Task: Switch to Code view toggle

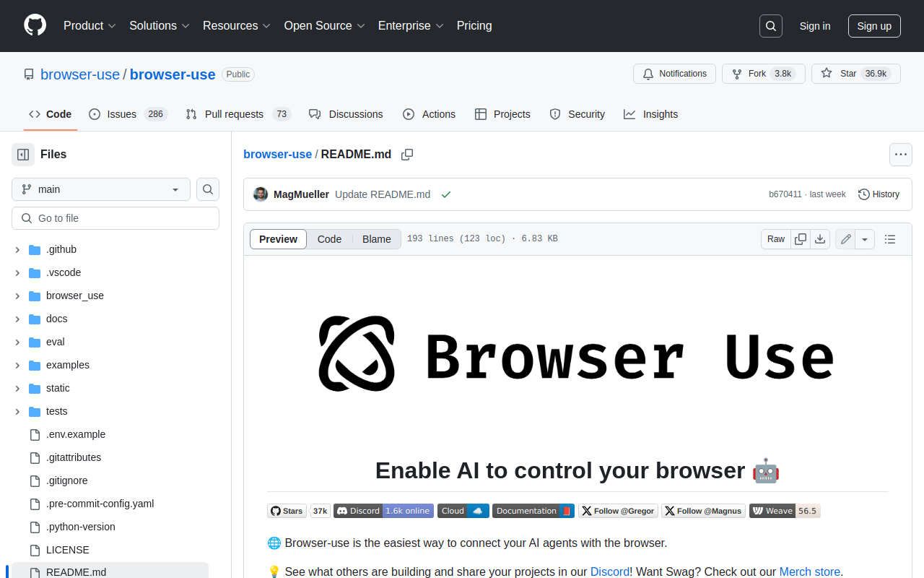Action: click(329, 239)
